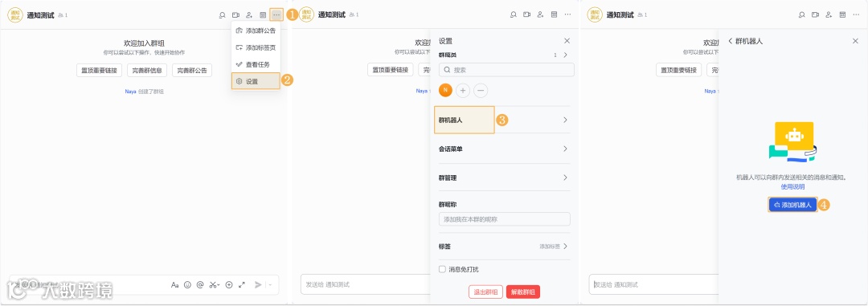Viewport: 868px width, 306px height.
Task: Open three-dot menu in the 群机器人 panel's chat header
Action: pos(856,15)
